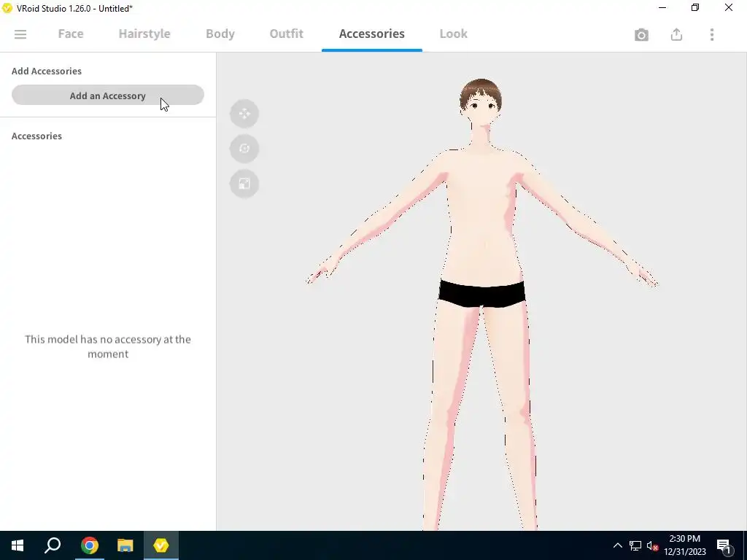
Task: Open the three-dot more options menu
Action: tap(712, 34)
